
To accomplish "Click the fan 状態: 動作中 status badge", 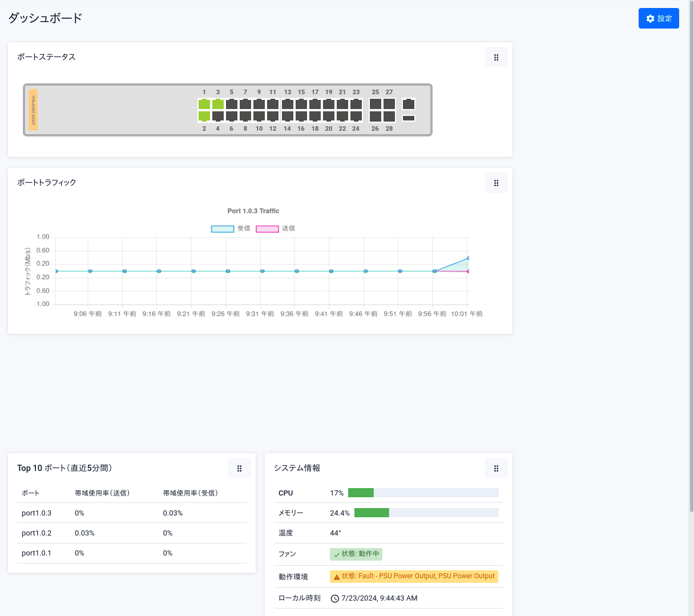I will (x=356, y=554).
